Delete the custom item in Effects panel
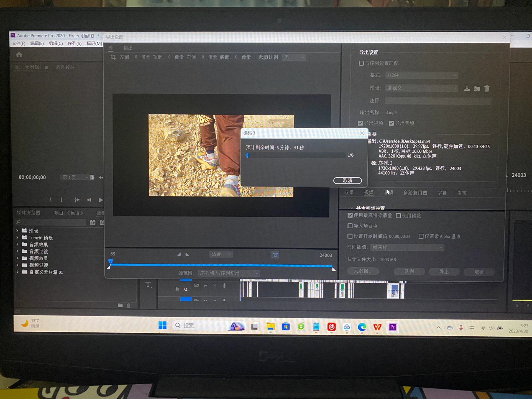532x399 pixels. 129,305
